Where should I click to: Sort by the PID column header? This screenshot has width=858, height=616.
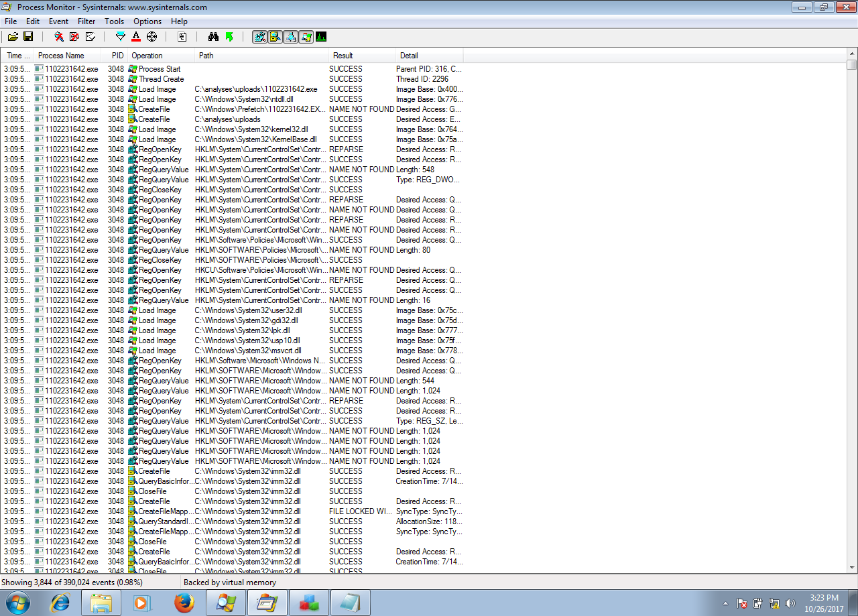[114, 56]
